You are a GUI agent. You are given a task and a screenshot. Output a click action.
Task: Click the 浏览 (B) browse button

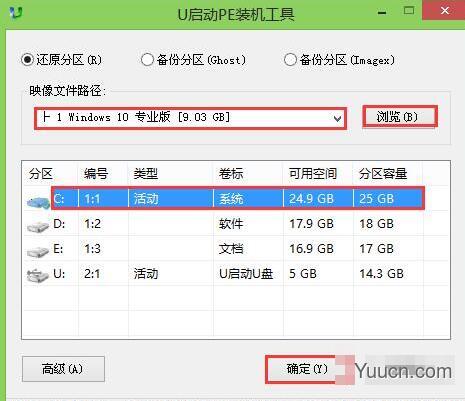tap(399, 116)
